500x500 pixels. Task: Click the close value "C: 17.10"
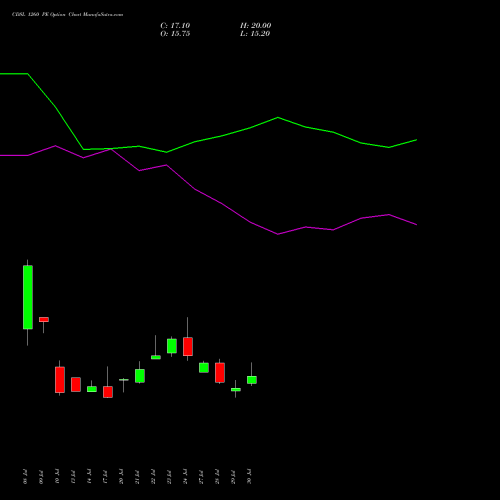(175, 26)
